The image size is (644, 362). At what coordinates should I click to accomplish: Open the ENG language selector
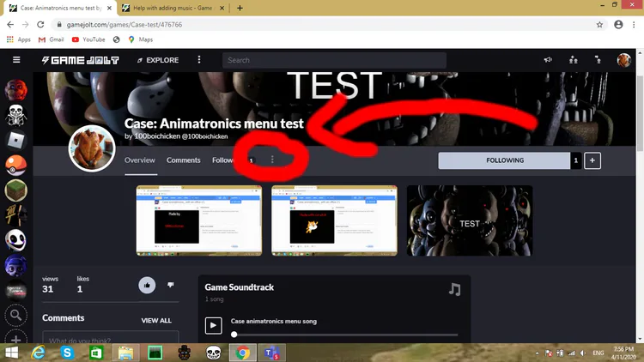coord(598,353)
